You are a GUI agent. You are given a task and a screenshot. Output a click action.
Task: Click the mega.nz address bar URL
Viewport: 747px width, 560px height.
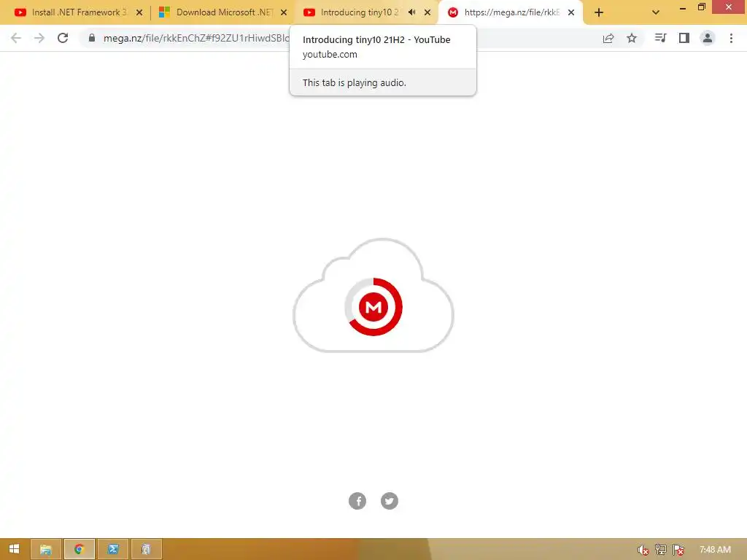point(196,38)
